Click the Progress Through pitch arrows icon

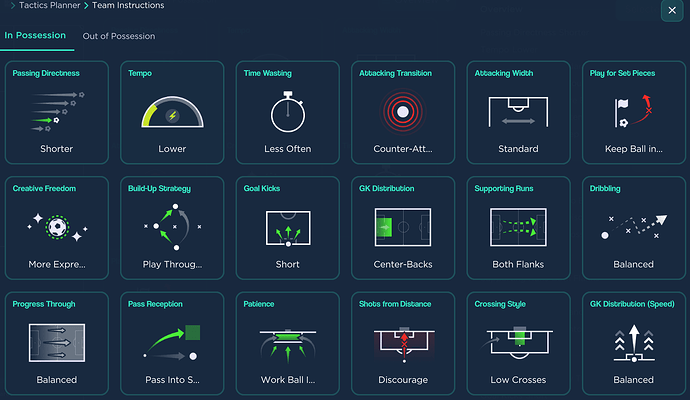point(57,343)
